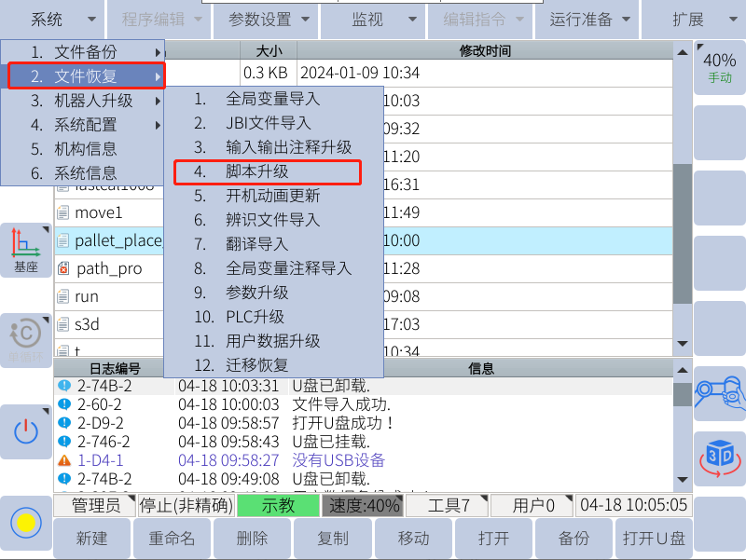Click the blue info icon for log 2-60-2
Image resolution: width=746 pixels, height=560 pixels.
64,404
